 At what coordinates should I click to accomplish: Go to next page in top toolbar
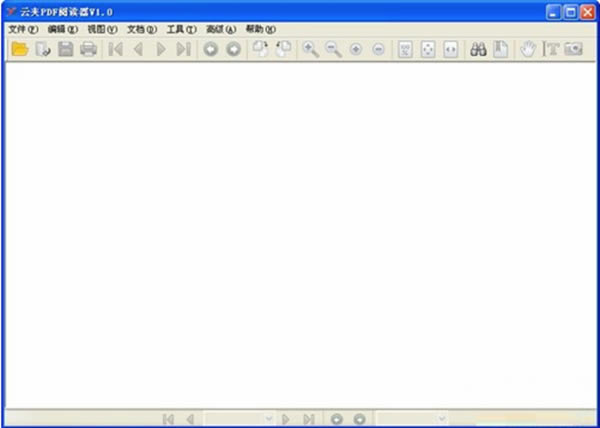pyautogui.click(x=161, y=49)
